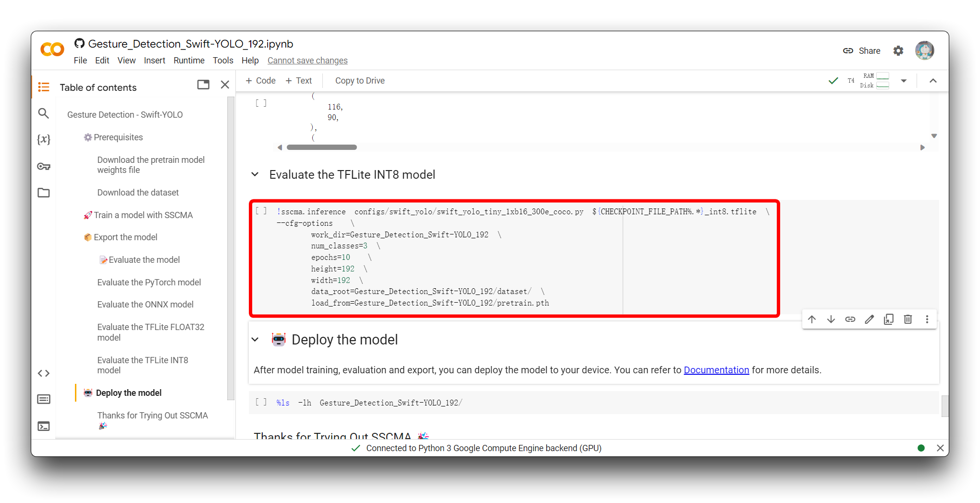Open the Edit menu

102,61
